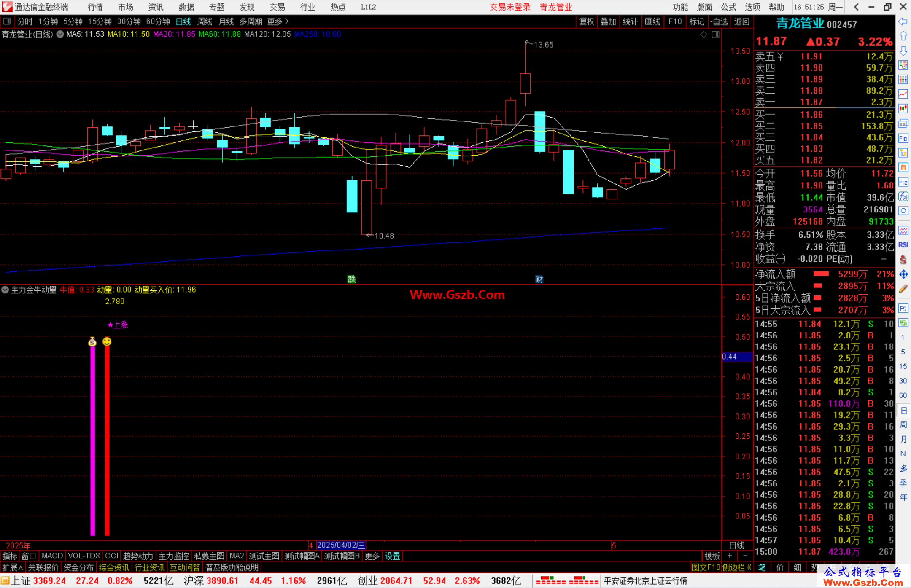Toggle 复权 price adjustment button
The width and height of the screenshot is (911, 588).
coord(587,21)
